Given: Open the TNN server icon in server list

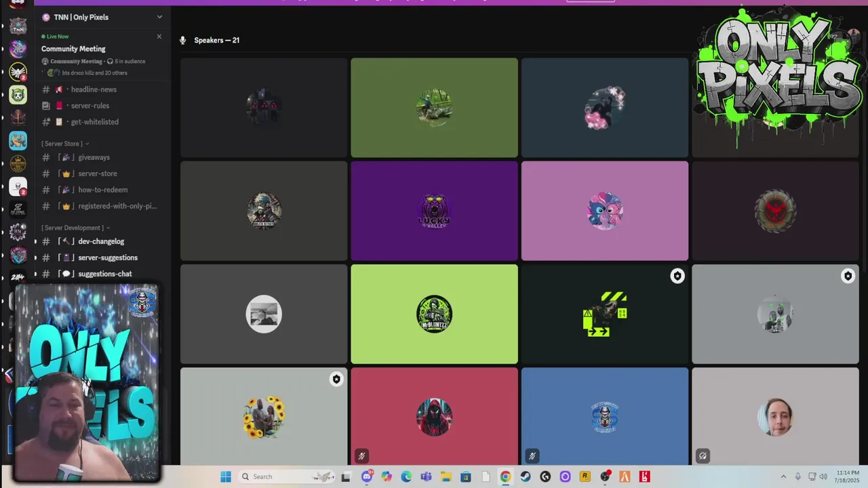Looking at the screenshot, I should tap(18, 27).
